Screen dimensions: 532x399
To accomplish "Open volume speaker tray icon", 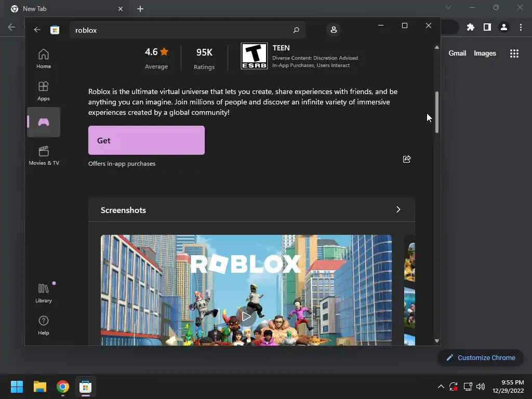I will [481, 387].
